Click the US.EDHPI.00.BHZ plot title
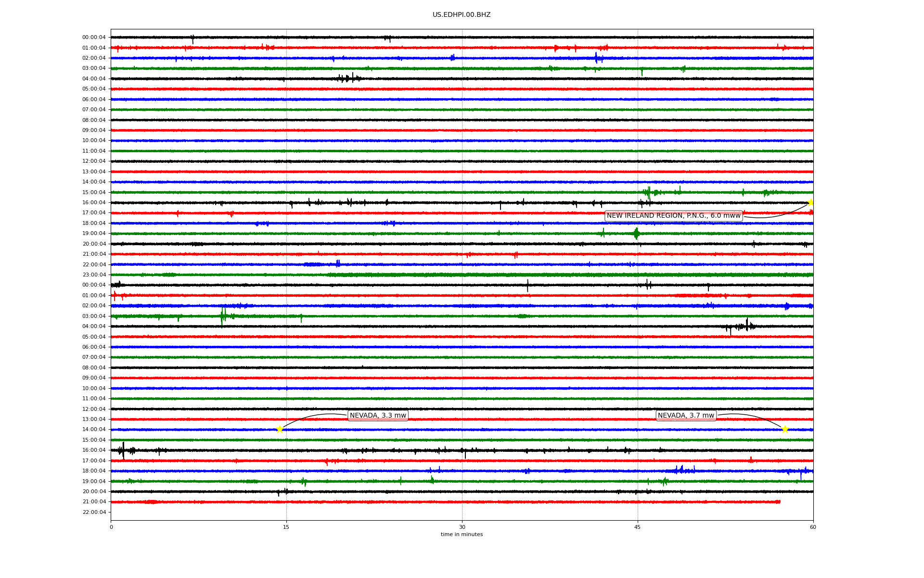The width and height of the screenshot is (924, 578). coord(462,15)
